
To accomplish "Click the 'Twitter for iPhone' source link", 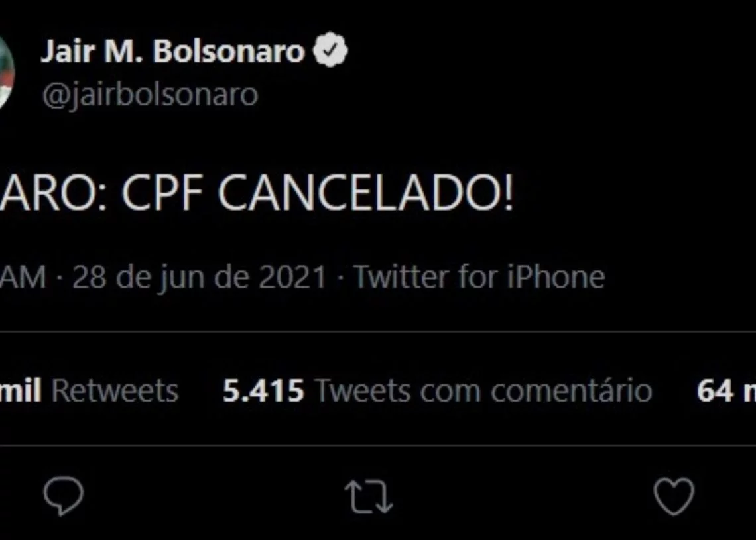I will point(479,277).
